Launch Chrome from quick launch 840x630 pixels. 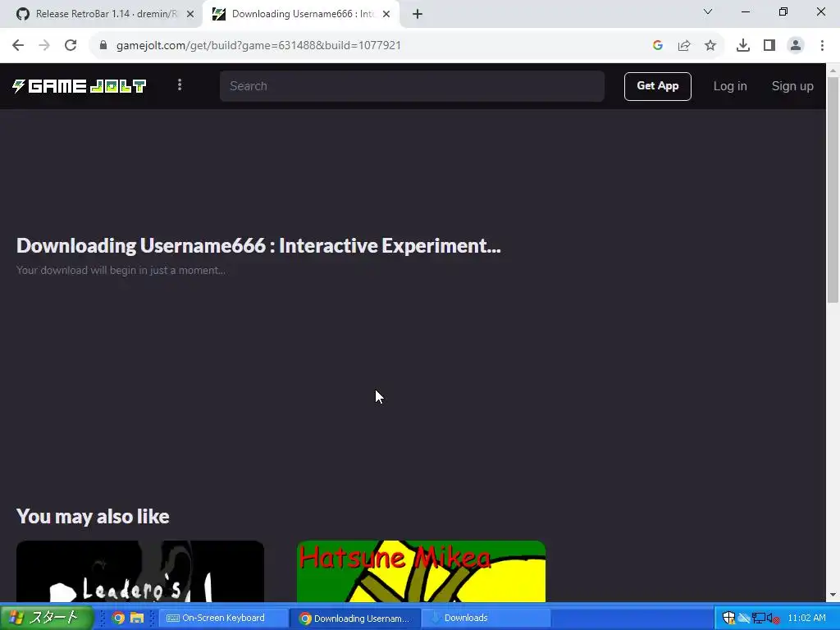click(118, 618)
